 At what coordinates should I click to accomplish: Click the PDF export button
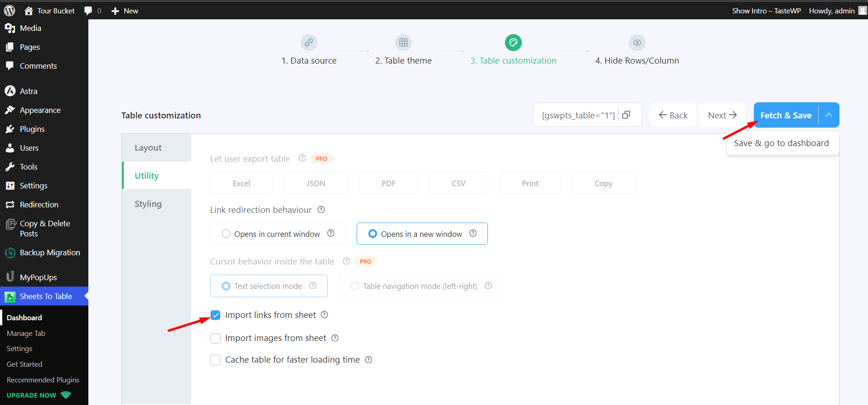[x=388, y=183]
